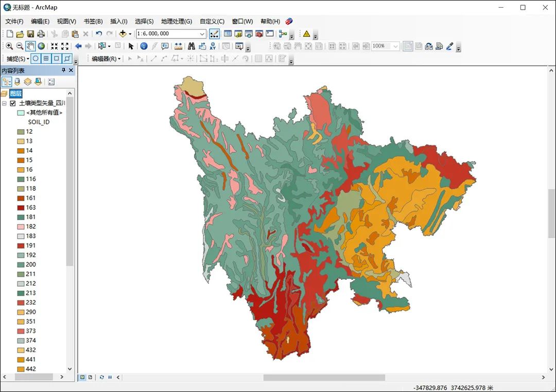This screenshot has height=392, width=556.
Task: Toggle the 土壤类型矢量_四川 layer checkbox
Action: click(x=13, y=103)
